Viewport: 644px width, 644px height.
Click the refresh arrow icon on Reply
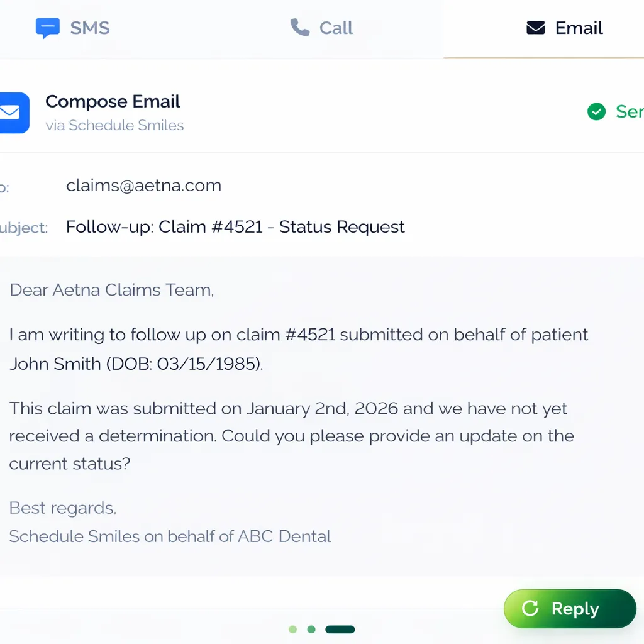tap(530, 608)
